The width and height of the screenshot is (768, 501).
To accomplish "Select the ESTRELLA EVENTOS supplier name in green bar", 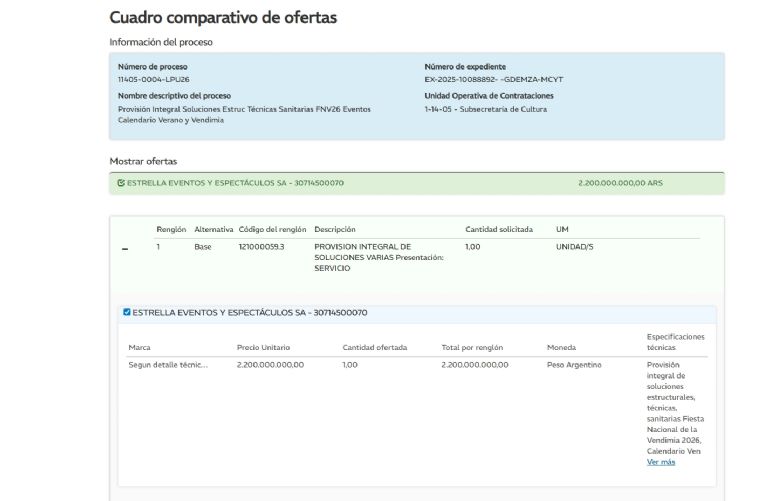I will pyautogui.click(x=235, y=183).
